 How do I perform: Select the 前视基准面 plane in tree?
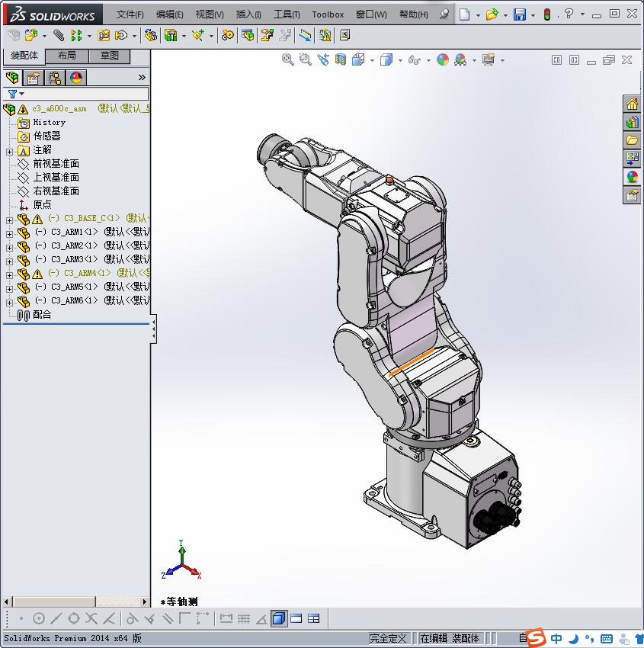(56, 164)
